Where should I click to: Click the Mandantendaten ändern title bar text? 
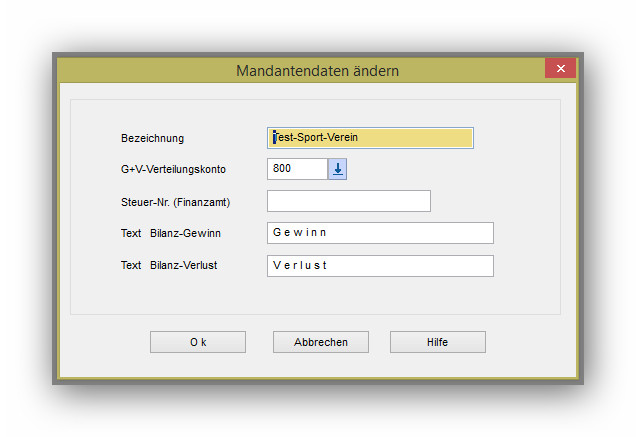click(317, 71)
